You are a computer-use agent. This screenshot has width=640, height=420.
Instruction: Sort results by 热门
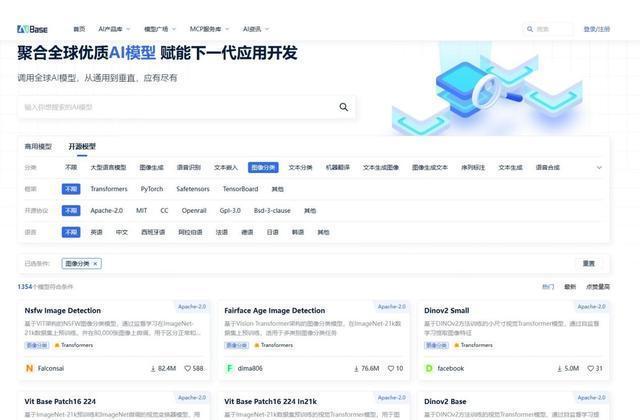click(548, 287)
